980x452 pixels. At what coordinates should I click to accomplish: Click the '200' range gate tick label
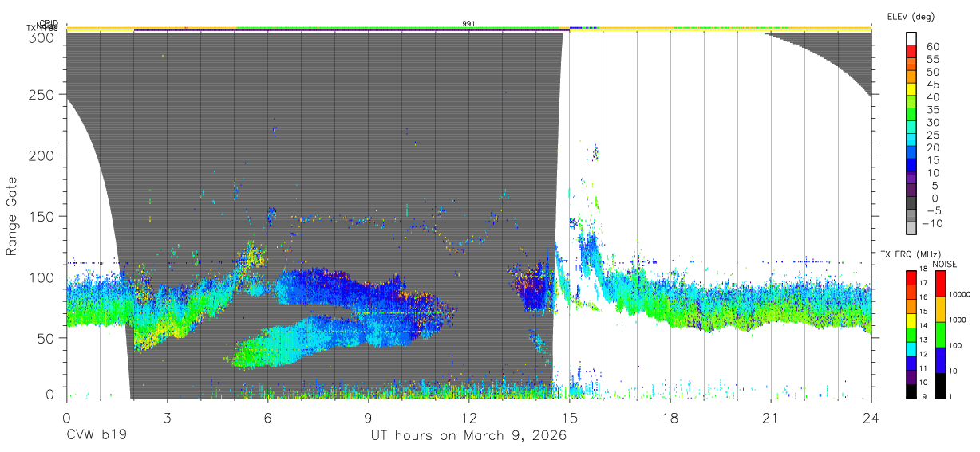coord(43,155)
